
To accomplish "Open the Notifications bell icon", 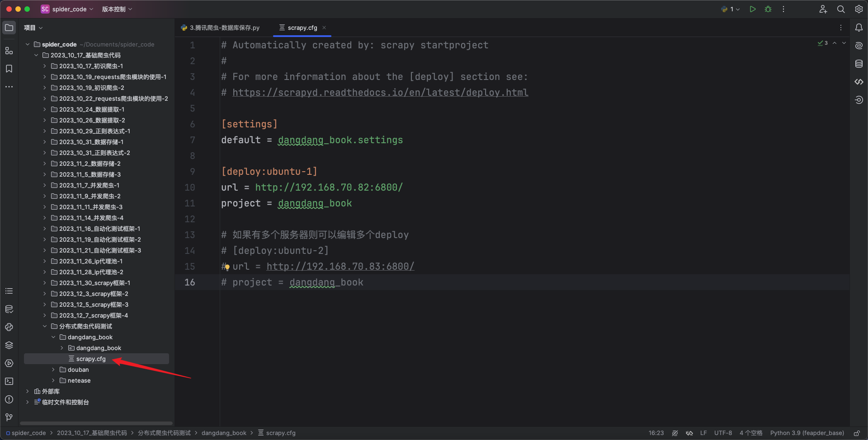I will [859, 28].
